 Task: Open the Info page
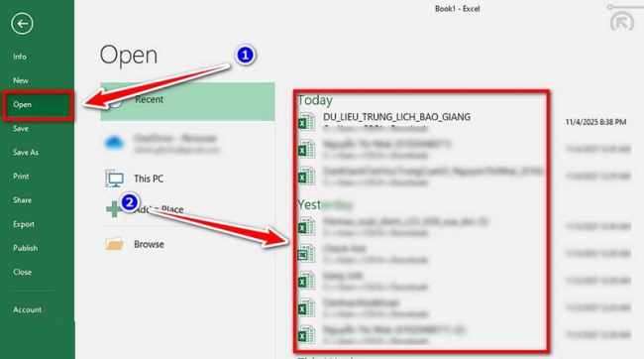[20, 57]
